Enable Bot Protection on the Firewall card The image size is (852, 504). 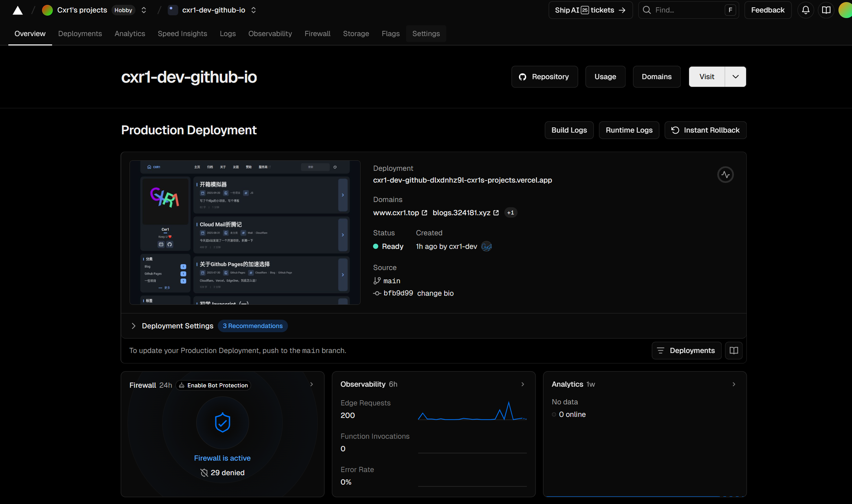pyautogui.click(x=213, y=385)
